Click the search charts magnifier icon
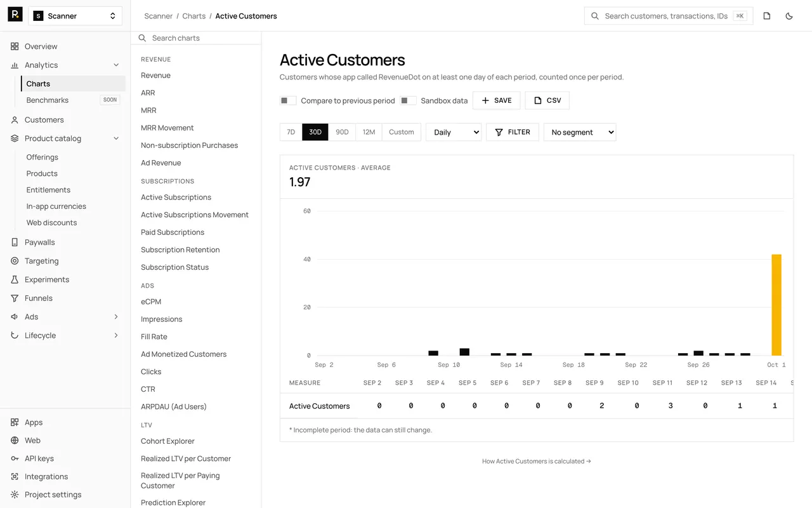This screenshot has width=812, height=508. [x=143, y=38]
